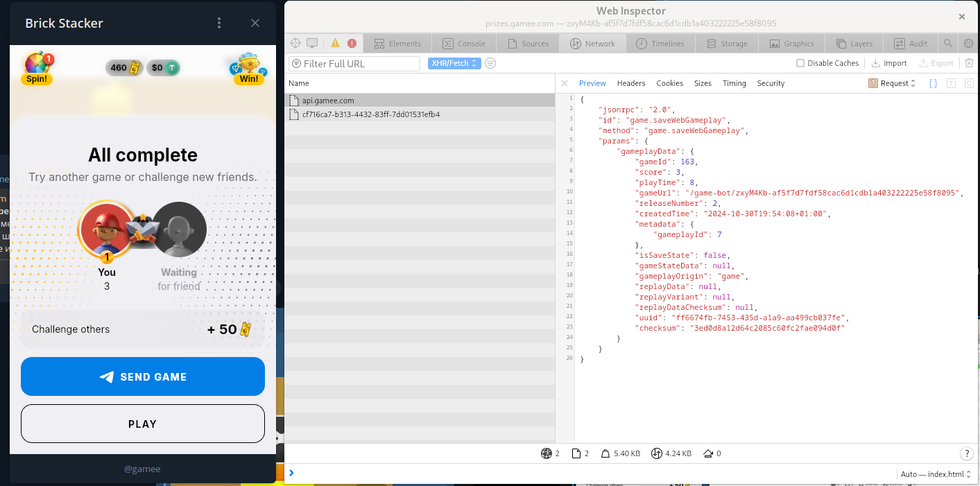The image size is (980, 486).
Task: Select the Security detail tab
Action: click(771, 83)
